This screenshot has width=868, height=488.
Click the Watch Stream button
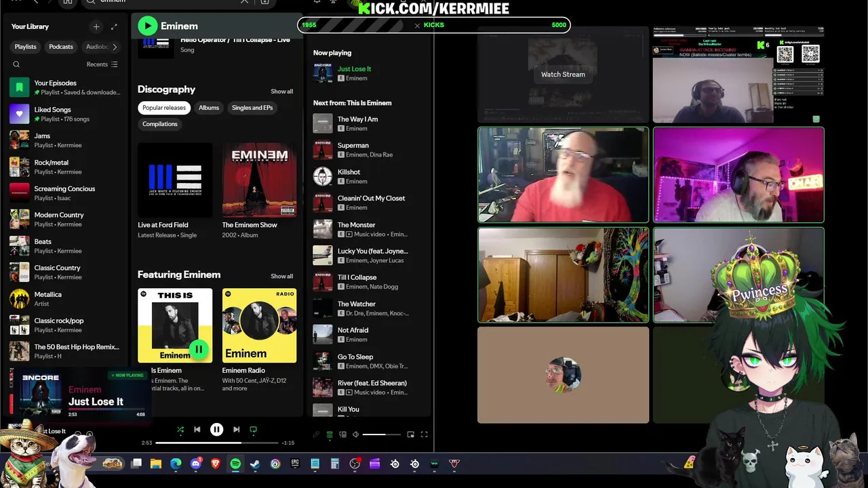tap(563, 75)
